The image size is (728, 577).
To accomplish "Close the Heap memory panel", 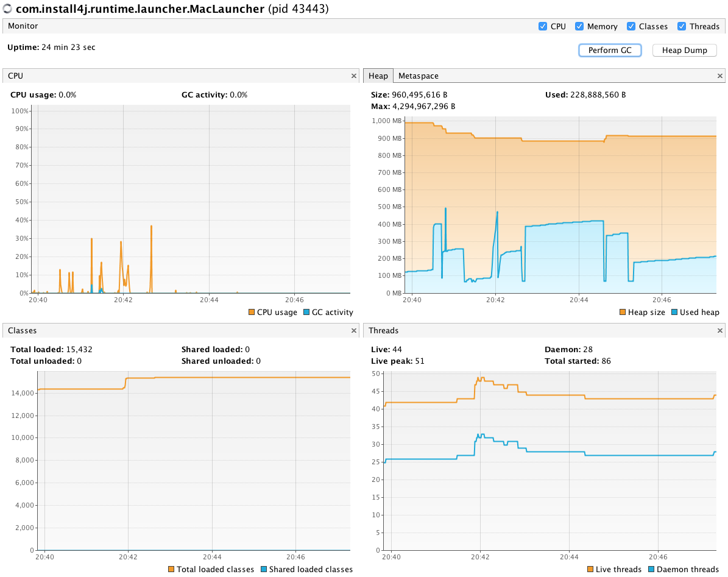I will [720, 76].
